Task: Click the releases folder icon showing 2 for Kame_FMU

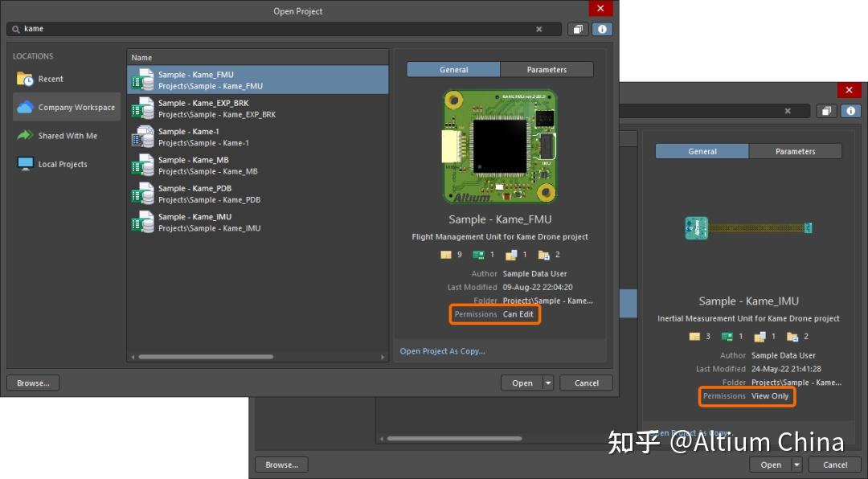Action: pyautogui.click(x=543, y=254)
